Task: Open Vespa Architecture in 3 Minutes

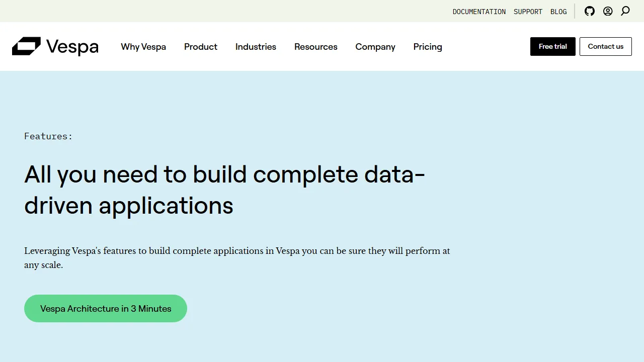Action: tap(106, 309)
